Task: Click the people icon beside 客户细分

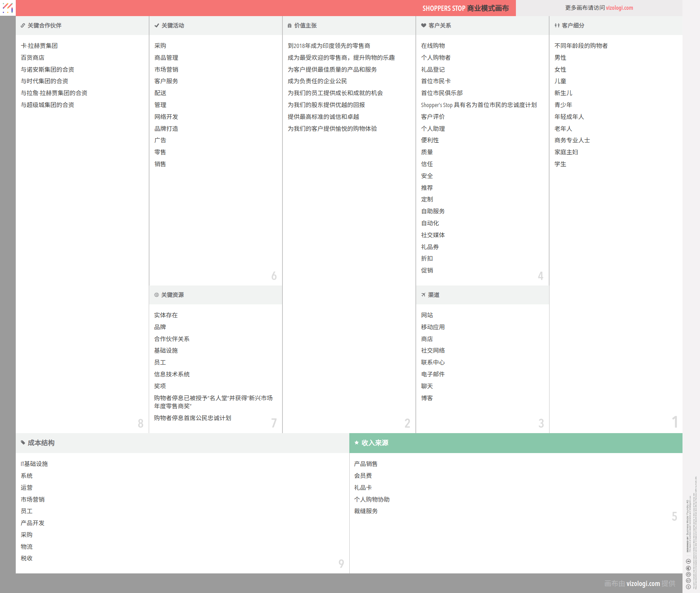Action: (557, 26)
